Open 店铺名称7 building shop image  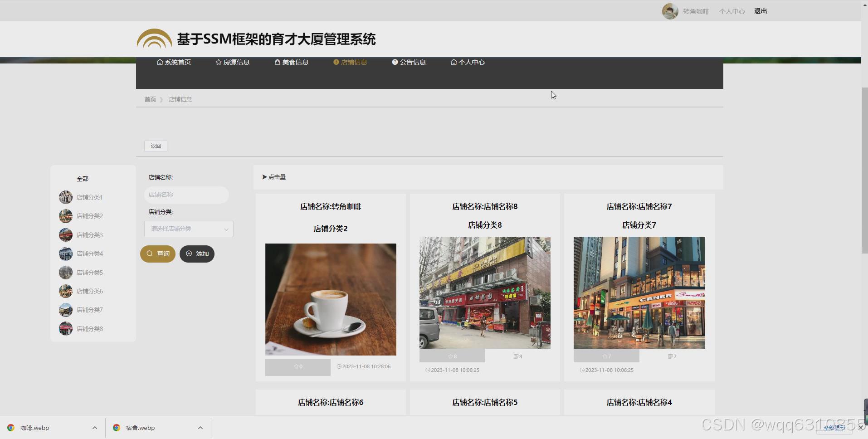pyautogui.click(x=639, y=293)
